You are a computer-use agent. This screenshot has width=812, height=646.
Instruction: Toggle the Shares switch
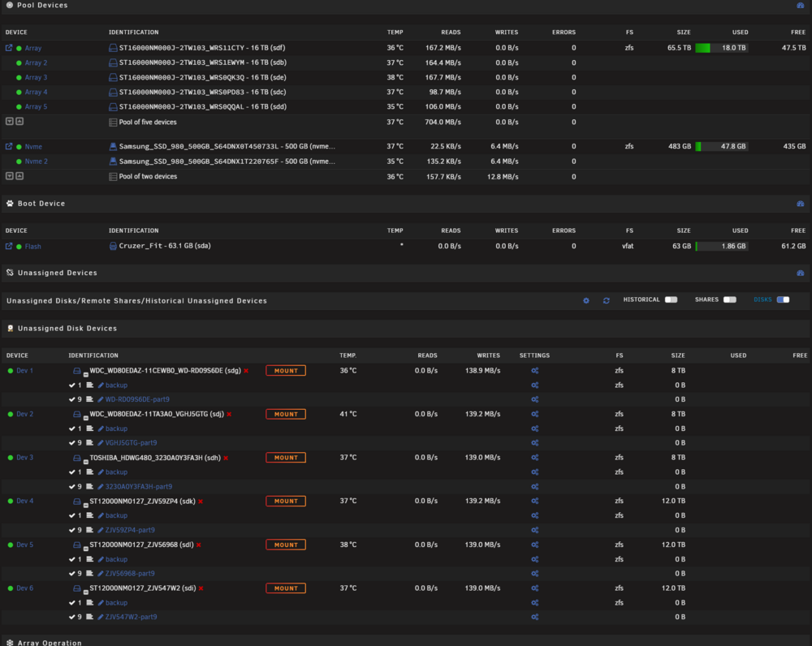[x=730, y=299]
